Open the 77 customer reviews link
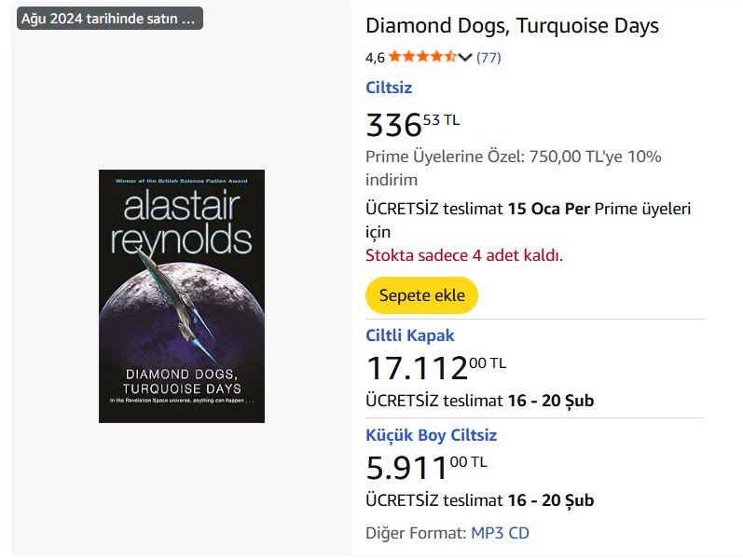The width and height of the screenshot is (743, 560). (x=488, y=58)
